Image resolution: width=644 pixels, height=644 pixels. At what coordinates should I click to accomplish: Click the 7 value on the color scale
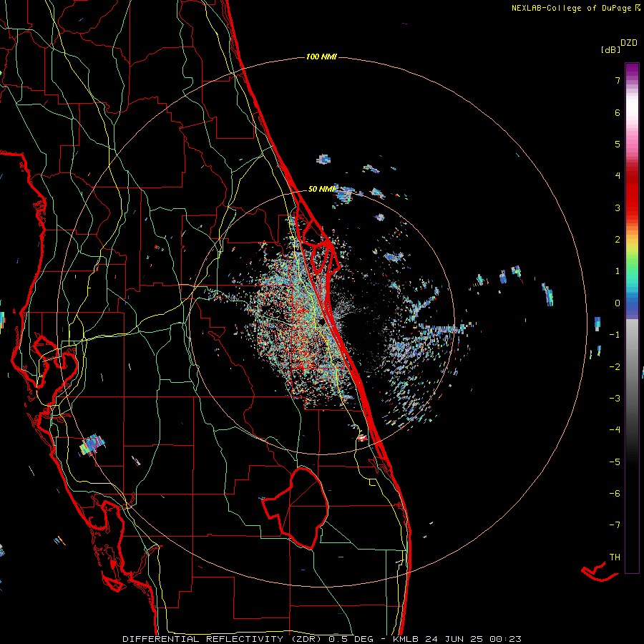(618, 80)
